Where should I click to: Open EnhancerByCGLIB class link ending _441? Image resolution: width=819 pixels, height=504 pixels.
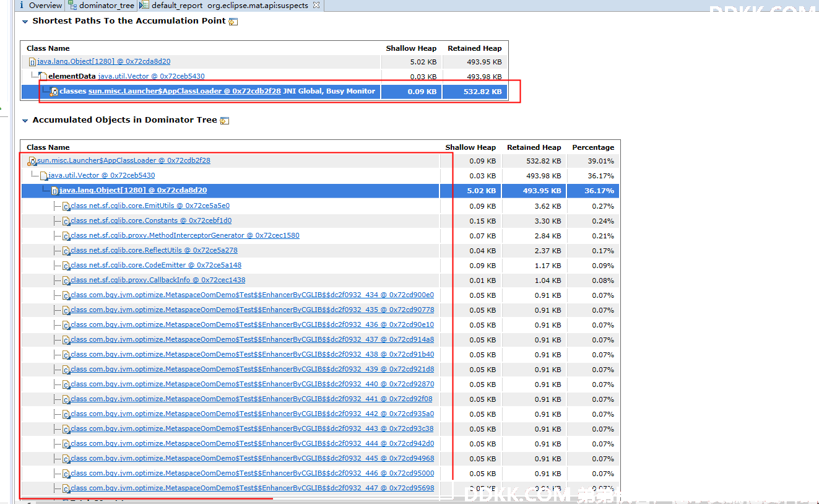[x=251, y=399]
